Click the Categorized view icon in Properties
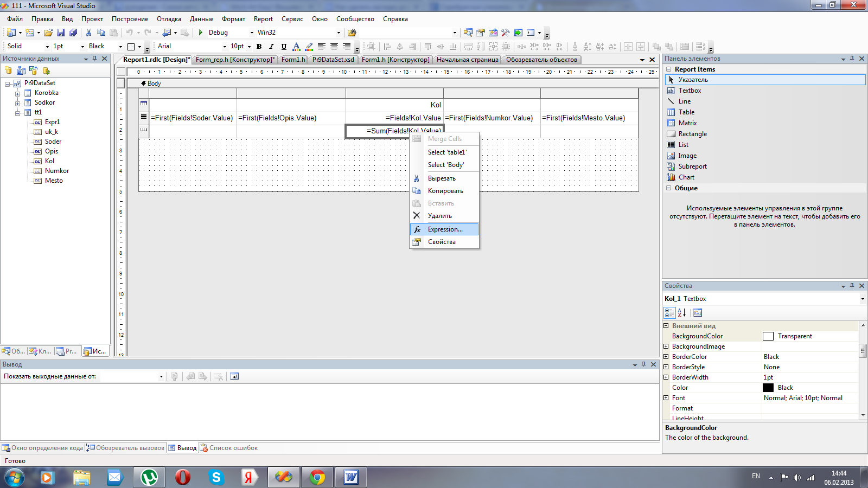The width and height of the screenshot is (868, 488). [x=669, y=313]
